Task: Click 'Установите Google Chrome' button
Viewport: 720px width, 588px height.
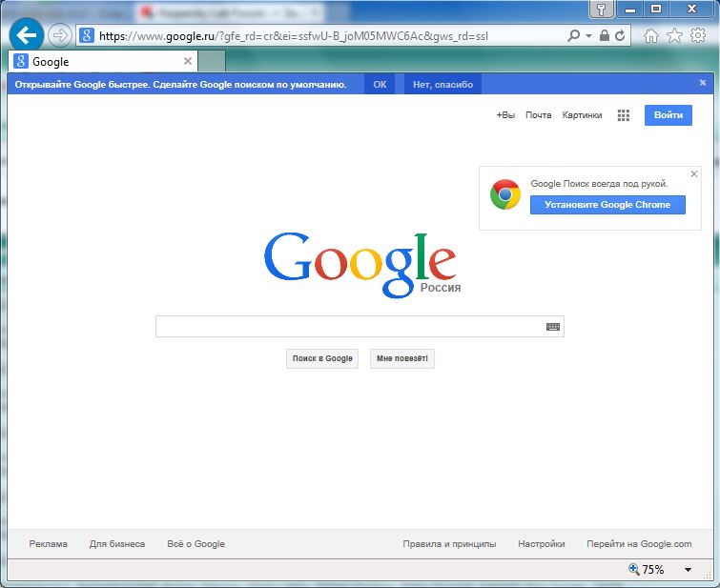Action: pyautogui.click(x=607, y=205)
